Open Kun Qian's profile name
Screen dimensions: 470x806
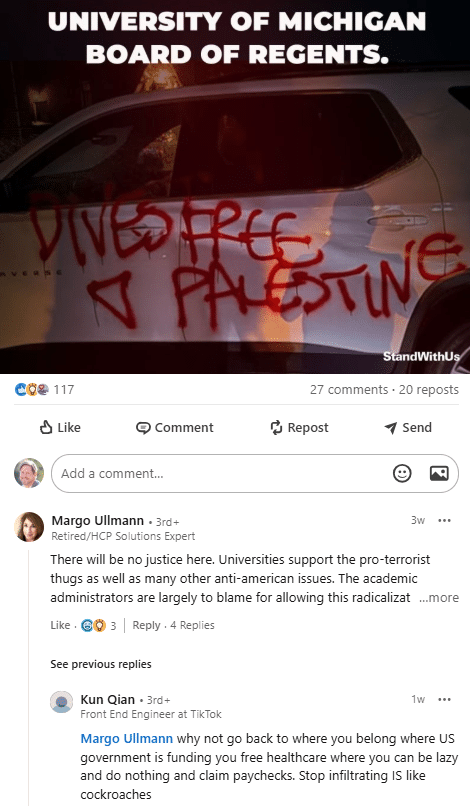tap(107, 699)
